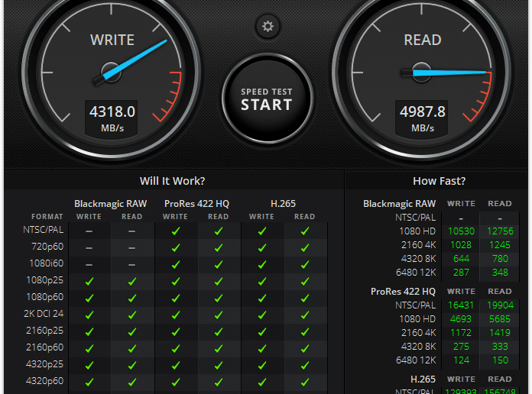
Task: Click the 124 ProRes 6480 12K write value
Action: tap(461, 360)
